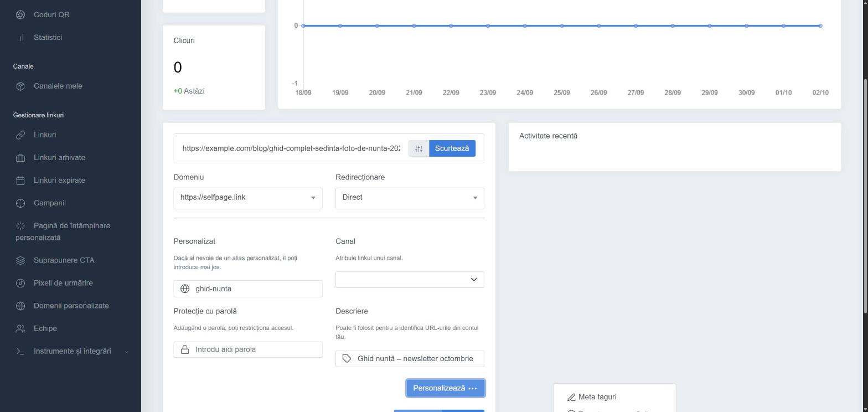Go to Pixeli de urmărire

pos(63,283)
